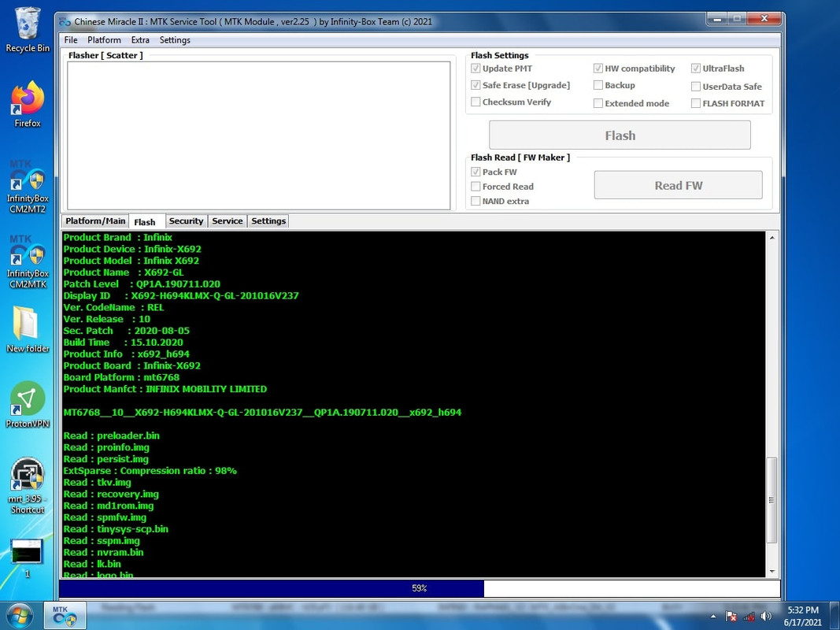
Task: Click log line 'Board Platform : mt6768'
Action: [121, 377]
